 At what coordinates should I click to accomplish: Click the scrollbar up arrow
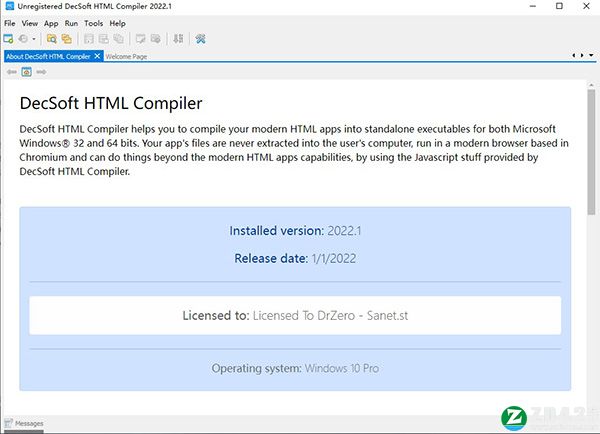coord(592,85)
